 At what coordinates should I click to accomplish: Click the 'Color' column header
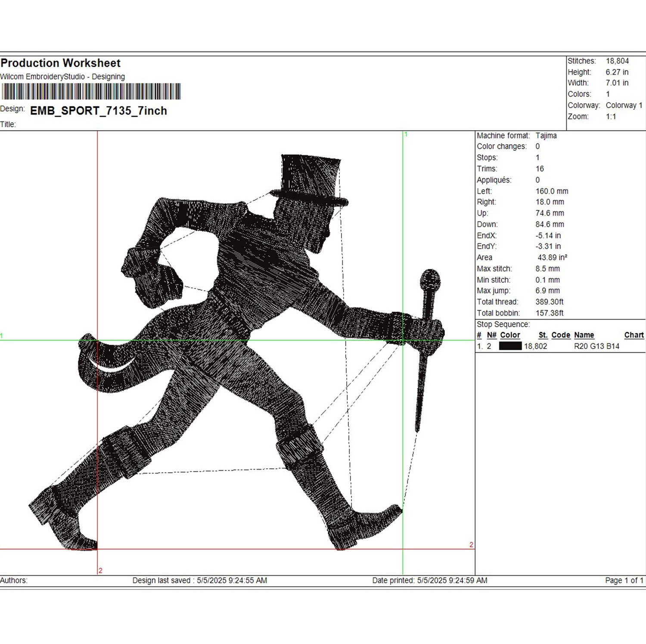pos(510,335)
